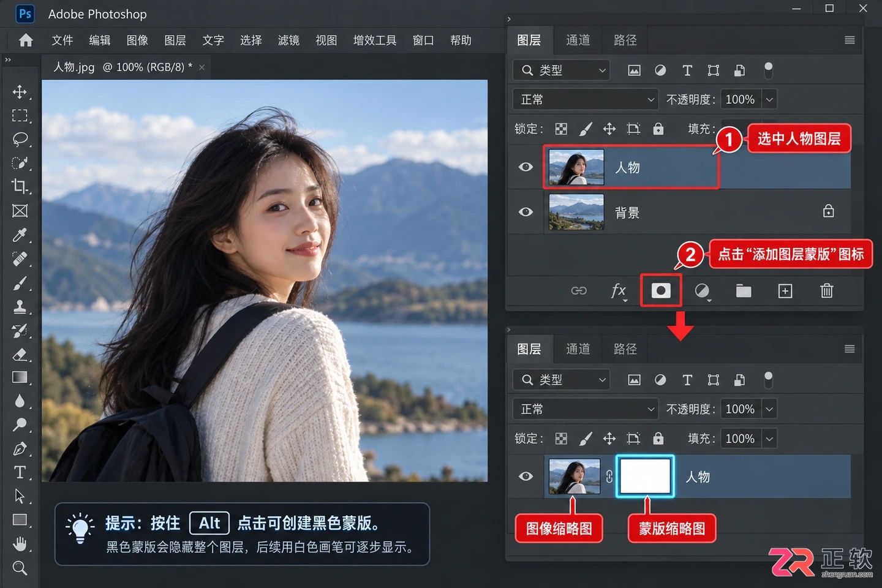This screenshot has width=882, height=588.
Task: Select the Crop tool
Action: (x=20, y=186)
